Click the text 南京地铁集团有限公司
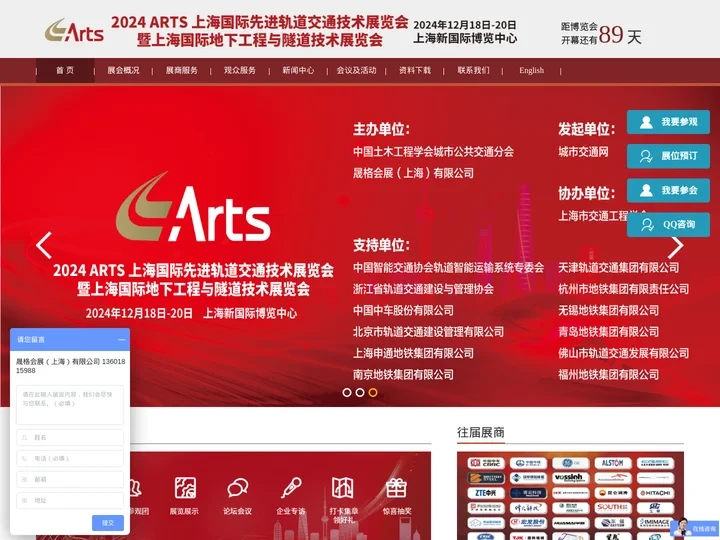Image resolution: width=720 pixels, height=540 pixels. pos(403,375)
